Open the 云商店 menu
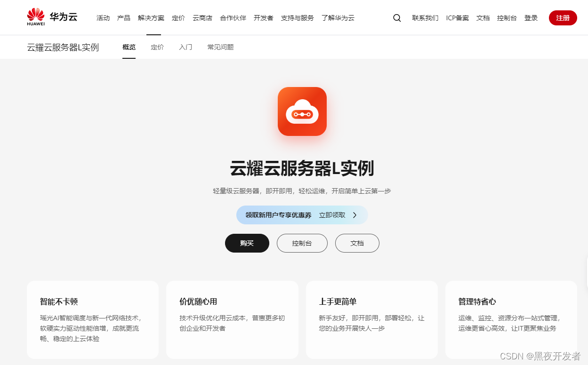Image resolution: width=588 pixels, height=365 pixels. tap(202, 18)
